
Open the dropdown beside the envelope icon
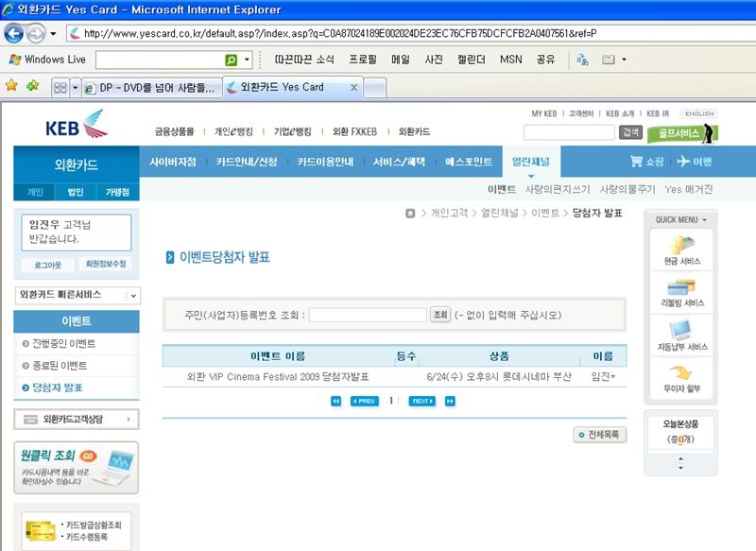[624, 60]
